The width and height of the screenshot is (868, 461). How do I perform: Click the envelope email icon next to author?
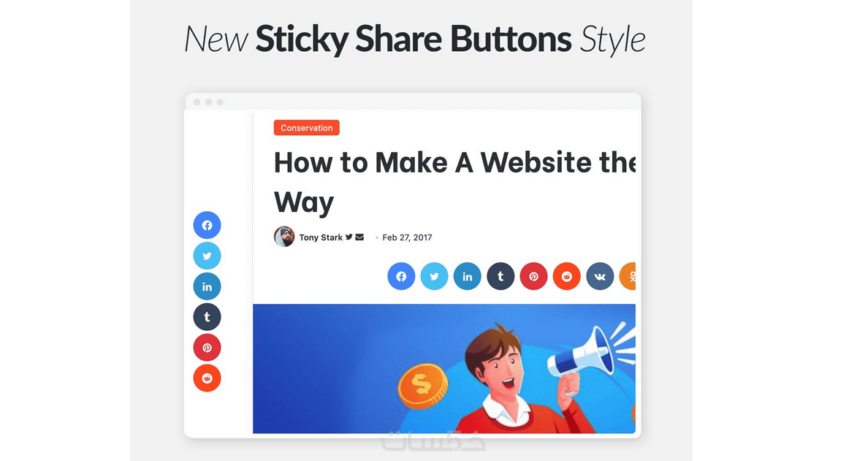pyautogui.click(x=359, y=237)
